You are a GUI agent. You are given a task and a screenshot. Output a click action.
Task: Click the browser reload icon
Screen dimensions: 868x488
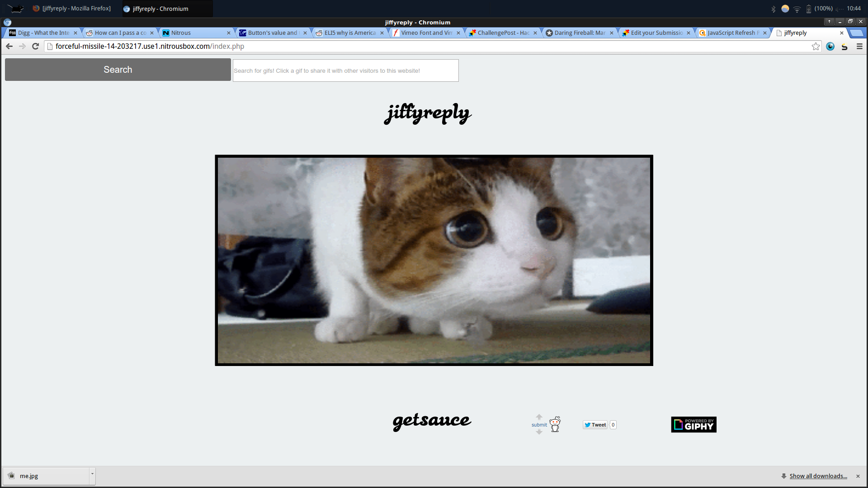point(35,46)
